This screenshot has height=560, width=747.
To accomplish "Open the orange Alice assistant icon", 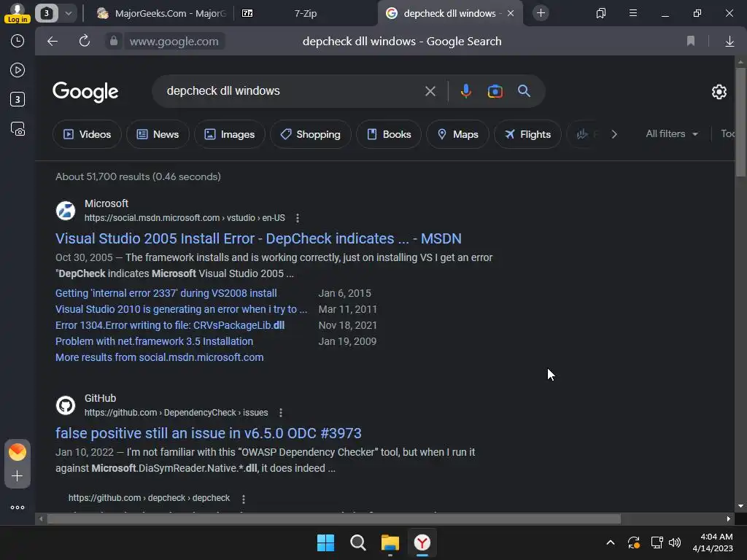I will [18, 452].
